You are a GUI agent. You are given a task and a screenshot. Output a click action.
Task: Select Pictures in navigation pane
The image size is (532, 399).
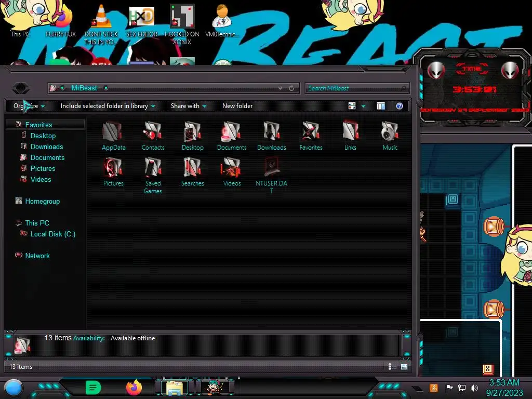[43, 168]
